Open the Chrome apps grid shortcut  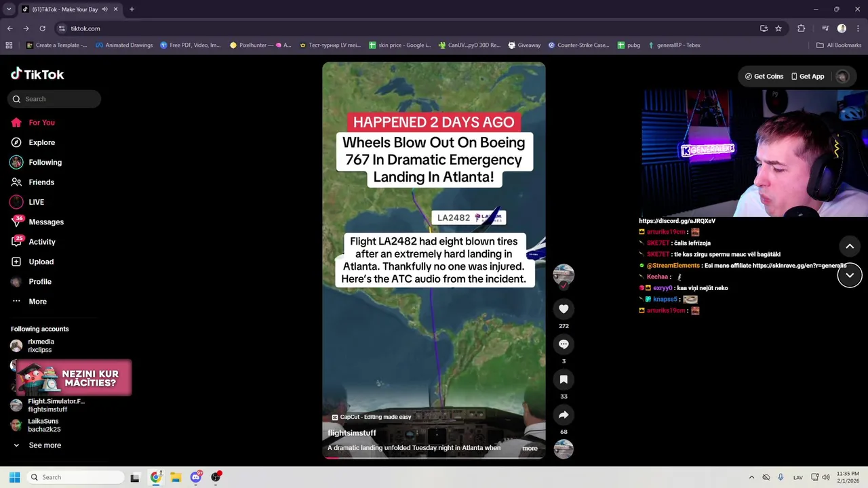(9, 45)
